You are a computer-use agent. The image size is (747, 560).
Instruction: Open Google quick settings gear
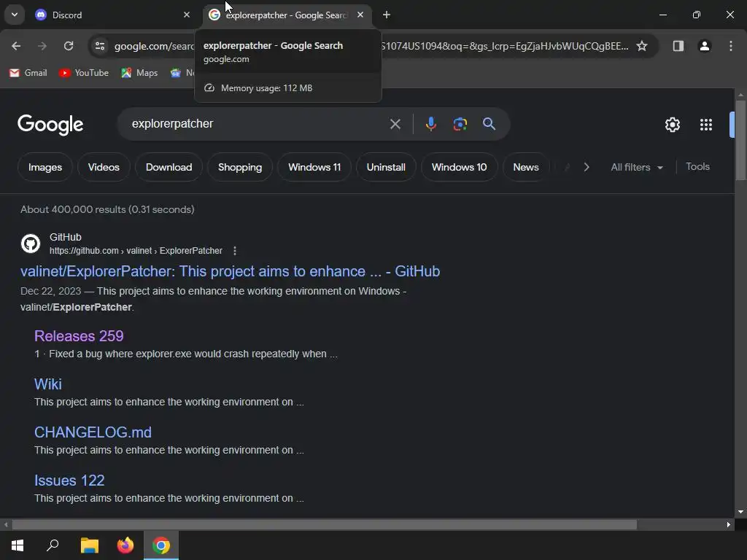[x=672, y=125]
